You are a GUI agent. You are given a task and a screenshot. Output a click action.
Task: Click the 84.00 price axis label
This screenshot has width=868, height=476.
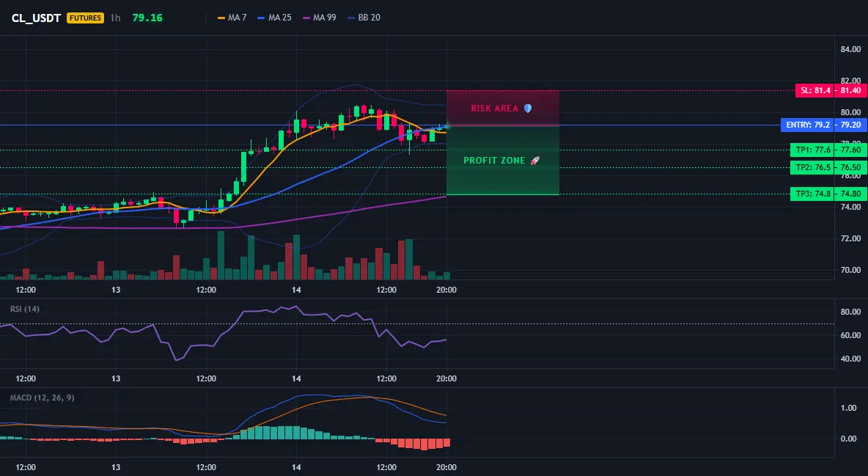pos(851,49)
